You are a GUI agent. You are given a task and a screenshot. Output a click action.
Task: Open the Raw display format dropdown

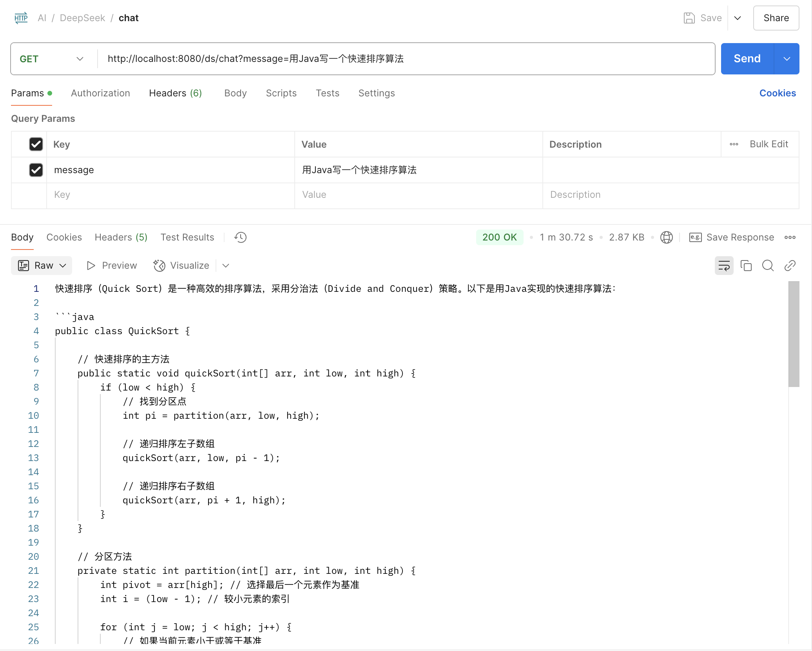[63, 265]
